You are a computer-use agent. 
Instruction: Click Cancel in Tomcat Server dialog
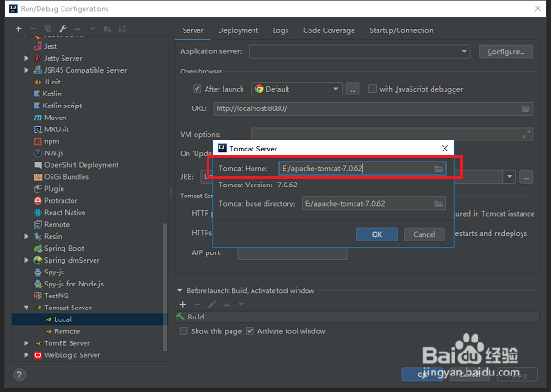pos(424,234)
